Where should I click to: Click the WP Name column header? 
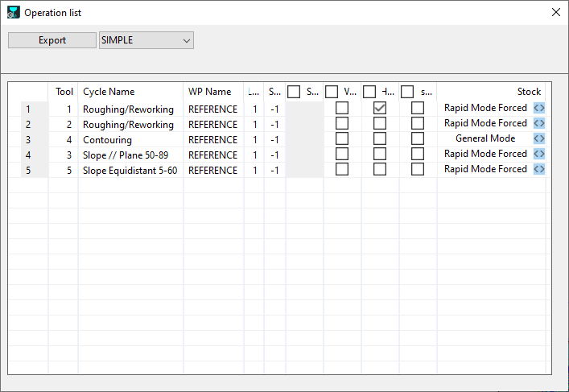pyautogui.click(x=209, y=92)
